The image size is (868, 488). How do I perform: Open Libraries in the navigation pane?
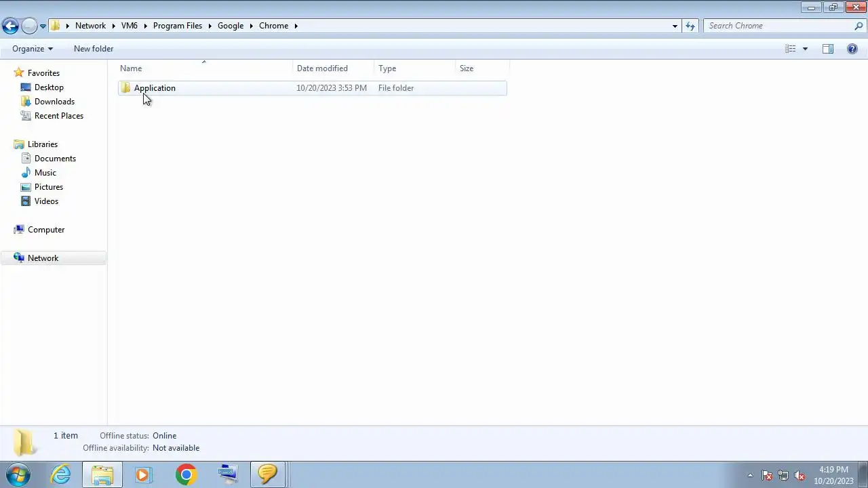click(x=43, y=144)
